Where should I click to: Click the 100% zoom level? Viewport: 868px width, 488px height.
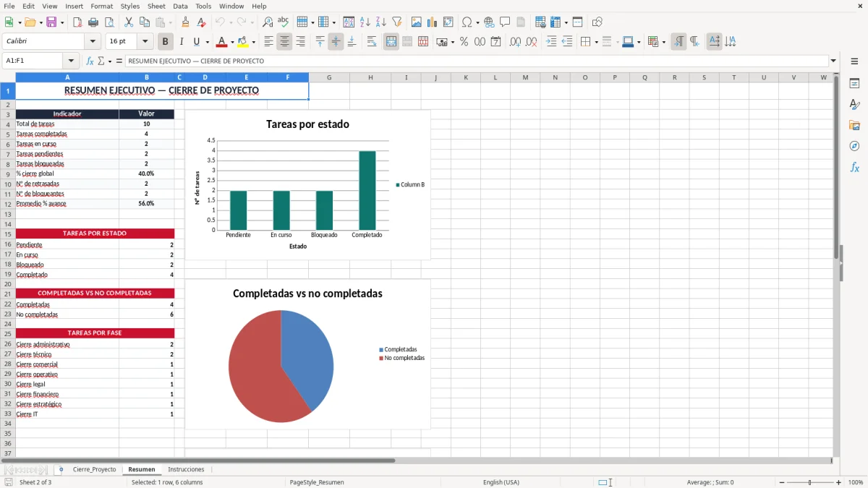click(x=855, y=482)
